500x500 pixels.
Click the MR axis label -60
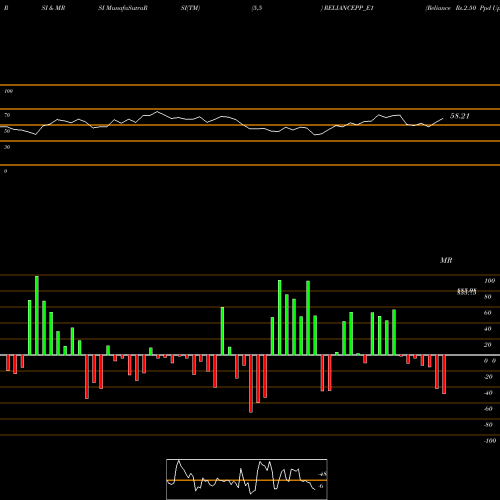[x=488, y=409]
